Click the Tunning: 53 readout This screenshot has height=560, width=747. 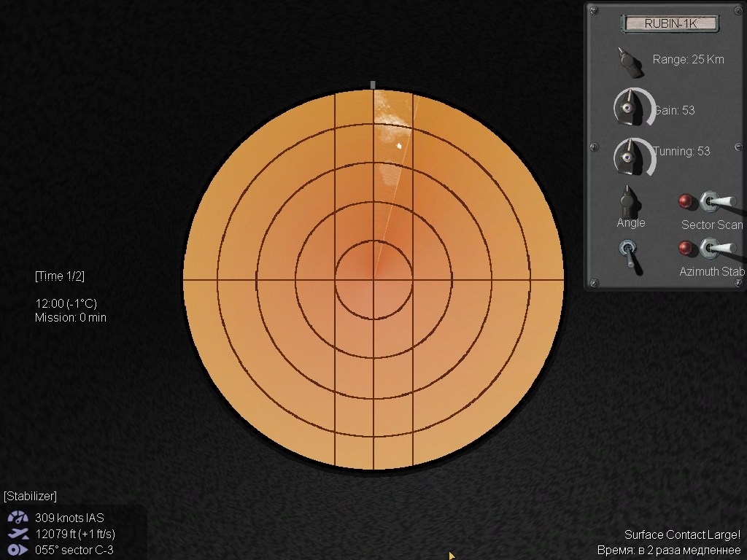[x=682, y=152]
